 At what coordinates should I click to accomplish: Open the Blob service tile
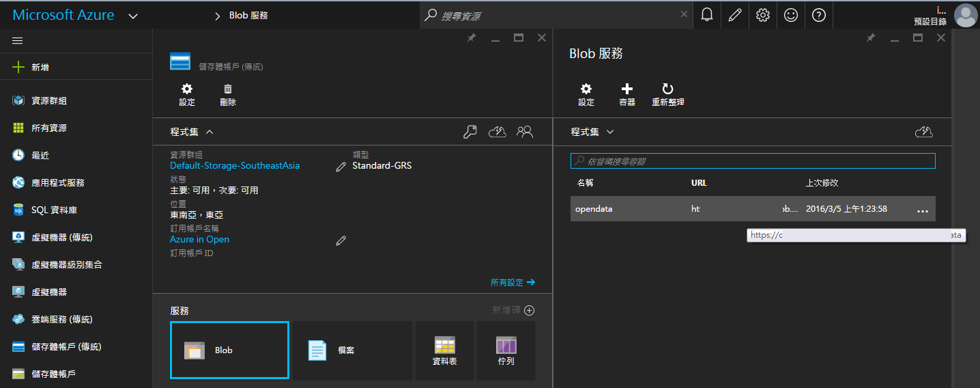[229, 350]
